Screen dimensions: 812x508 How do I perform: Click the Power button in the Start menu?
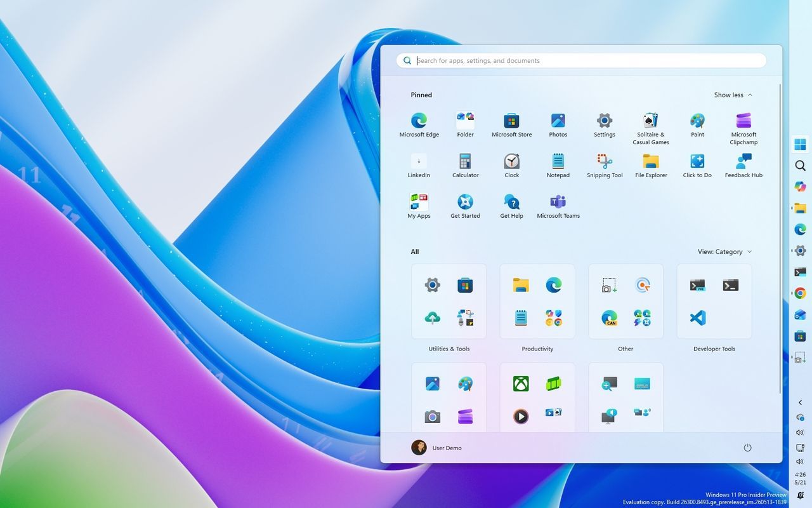pyautogui.click(x=747, y=448)
